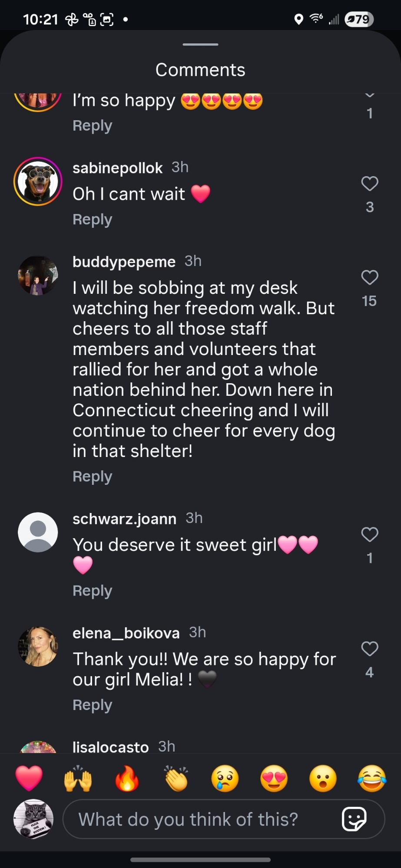
Task: Open sticker picker in comment box
Action: coord(354,819)
